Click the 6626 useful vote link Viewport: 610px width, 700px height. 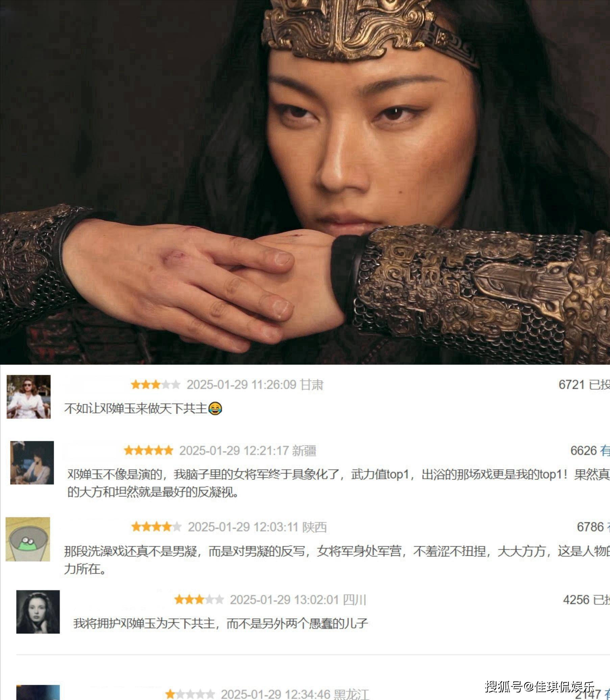coord(590,451)
